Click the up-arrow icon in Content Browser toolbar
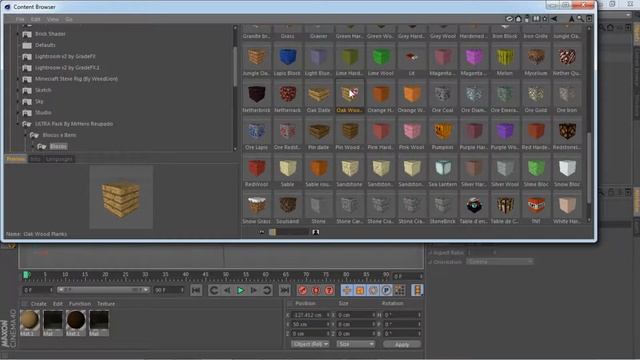The height and width of the screenshot is (360, 640). point(571,19)
